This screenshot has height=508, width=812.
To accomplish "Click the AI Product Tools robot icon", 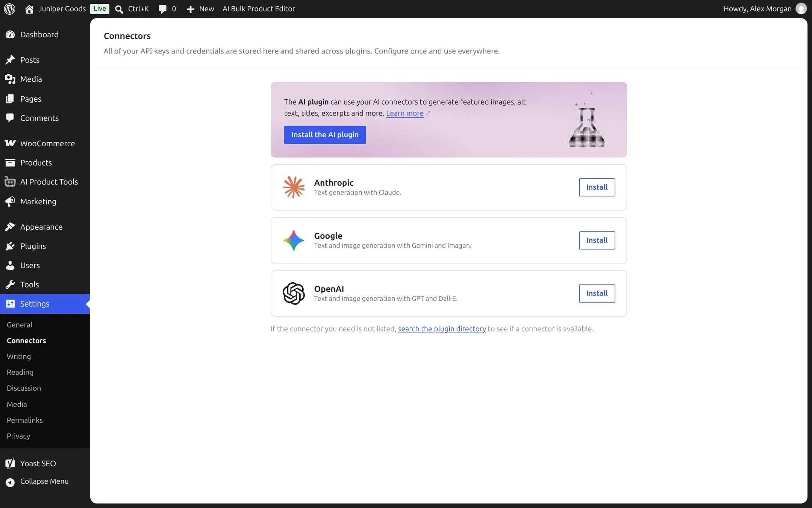I will pos(10,182).
